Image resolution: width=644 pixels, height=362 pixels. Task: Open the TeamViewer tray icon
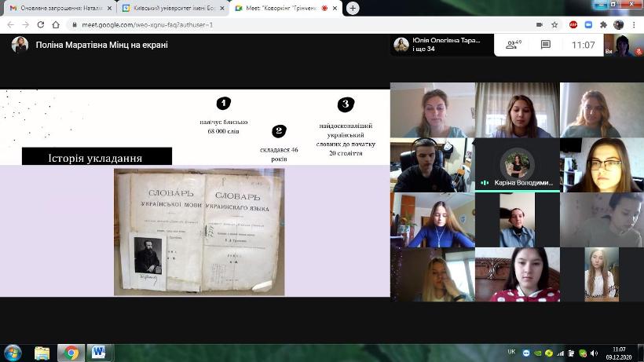[526, 353]
